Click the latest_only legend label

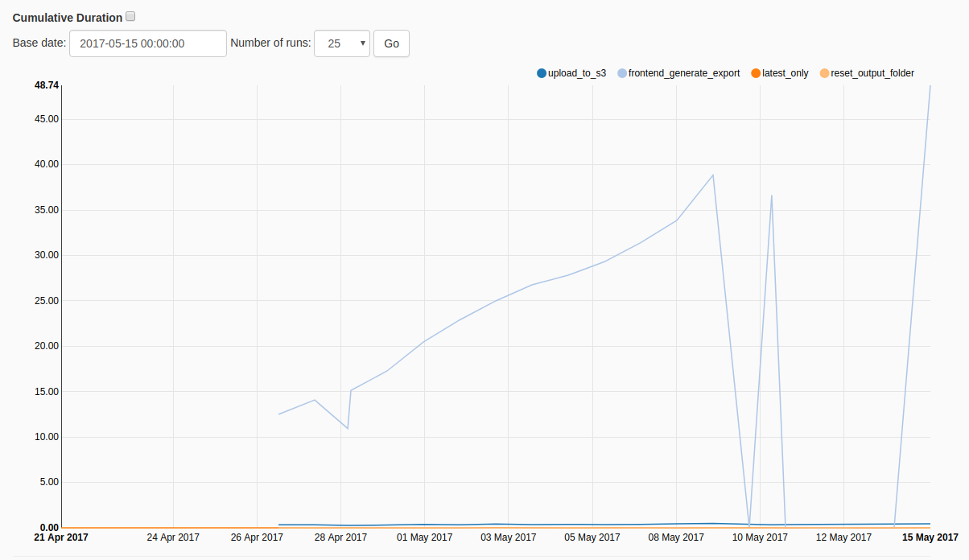[x=786, y=73]
